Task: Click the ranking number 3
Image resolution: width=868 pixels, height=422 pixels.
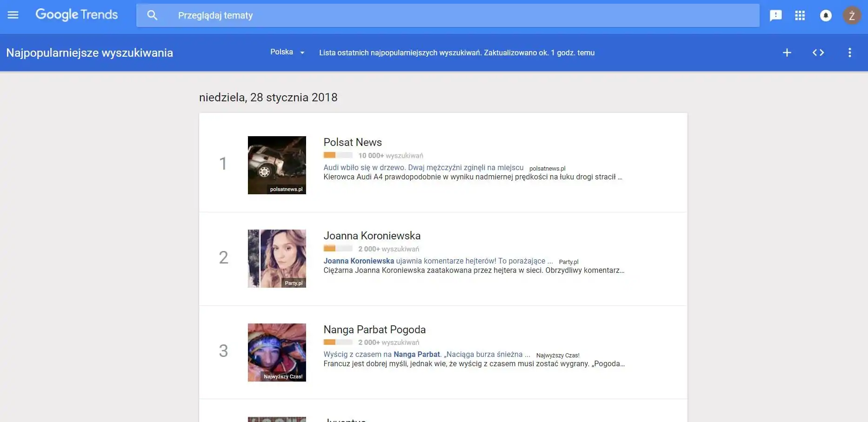Action: [x=223, y=351]
